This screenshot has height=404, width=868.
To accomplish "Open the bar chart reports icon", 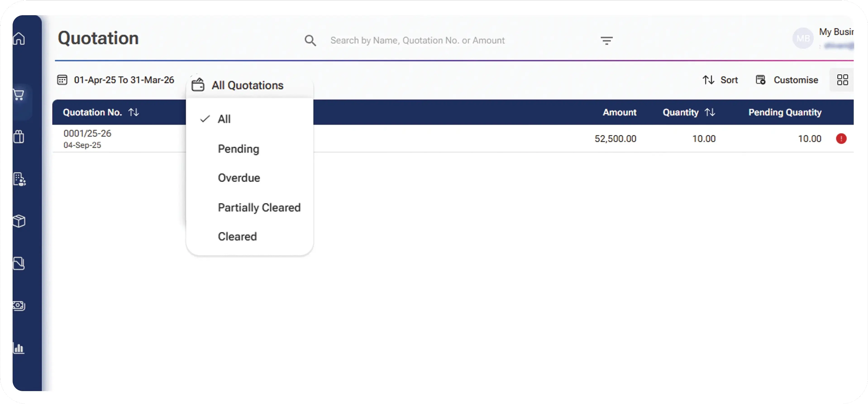I will tap(19, 348).
